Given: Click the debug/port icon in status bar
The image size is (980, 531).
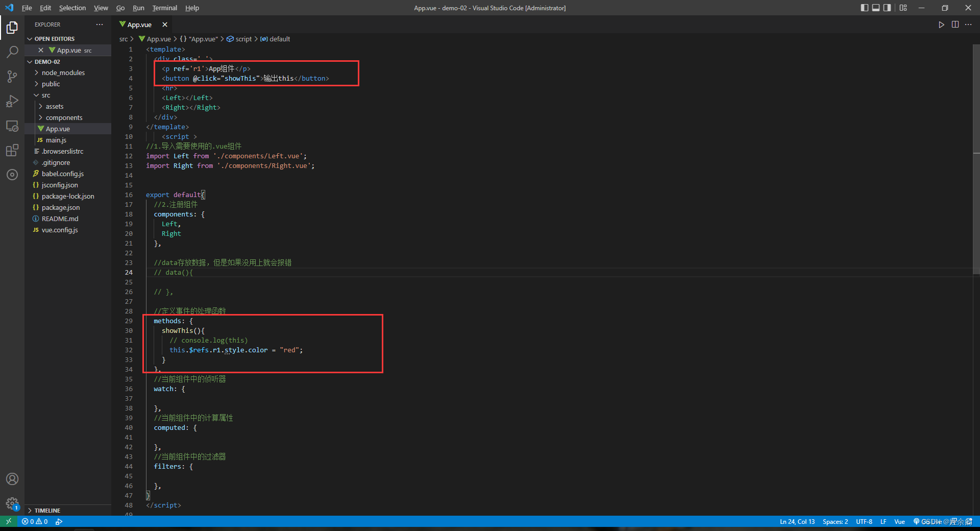Looking at the screenshot, I should click(59, 521).
